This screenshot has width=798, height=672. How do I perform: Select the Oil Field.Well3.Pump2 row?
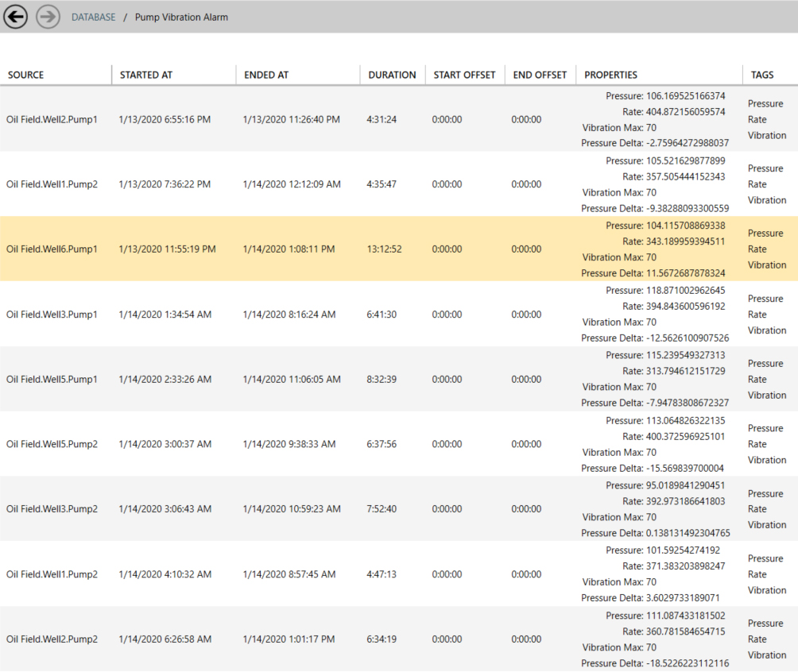coord(52,509)
